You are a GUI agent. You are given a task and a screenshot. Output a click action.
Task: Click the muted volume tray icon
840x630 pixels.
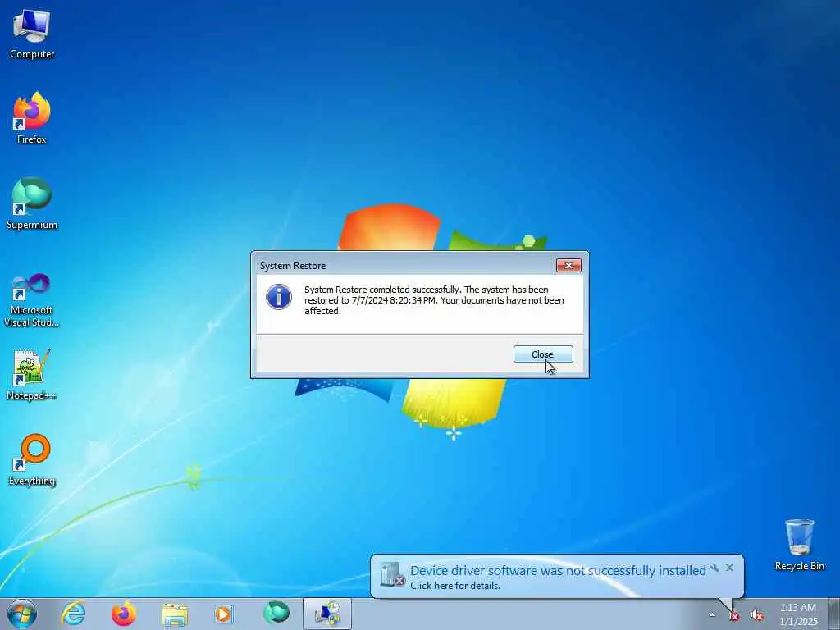click(757, 615)
